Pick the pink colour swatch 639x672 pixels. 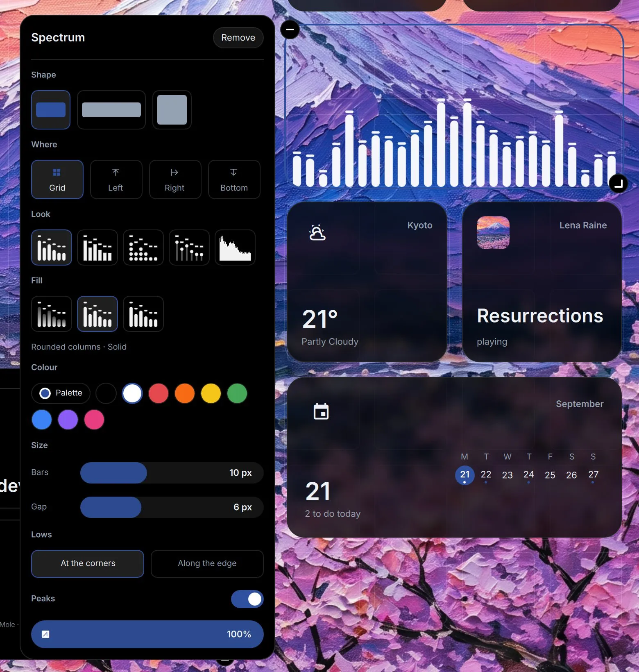tap(94, 420)
